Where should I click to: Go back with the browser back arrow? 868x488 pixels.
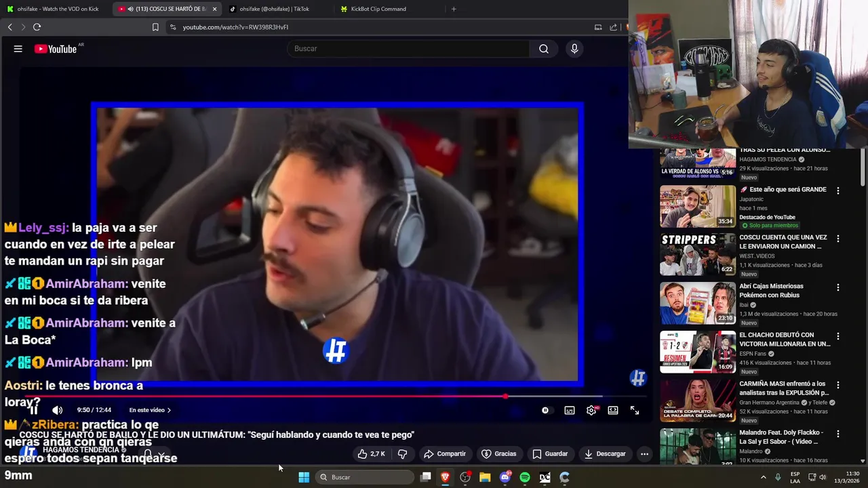coord(9,27)
